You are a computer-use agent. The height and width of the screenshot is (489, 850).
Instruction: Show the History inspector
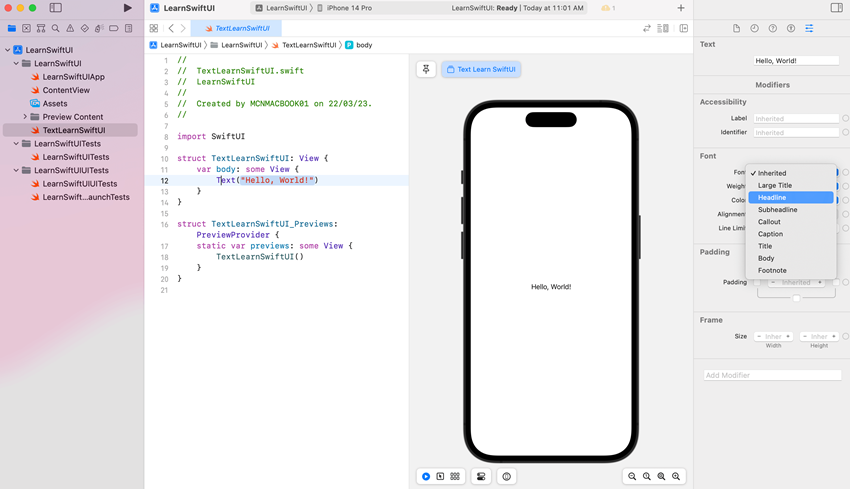pyautogui.click(x=755, y=28)
